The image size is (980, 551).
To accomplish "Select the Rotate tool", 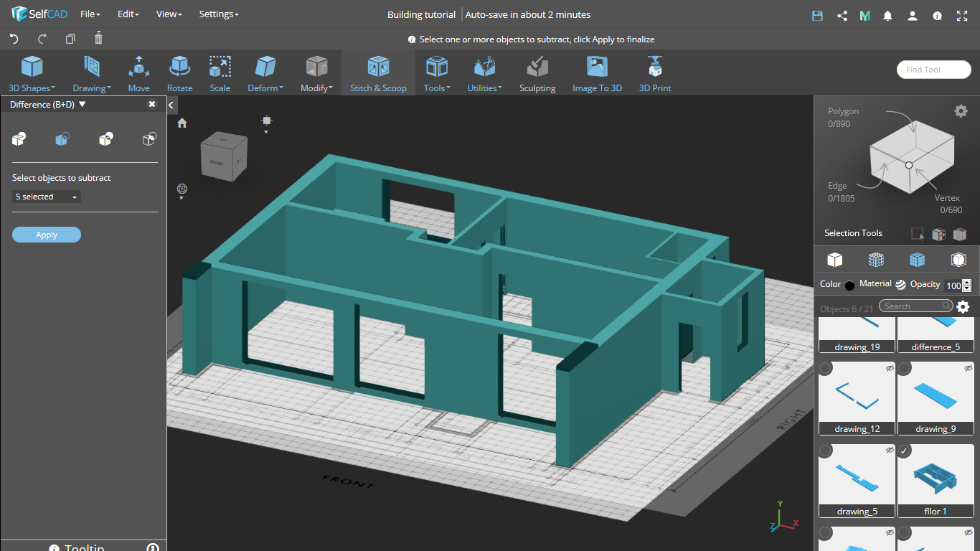I will (179, 73).
